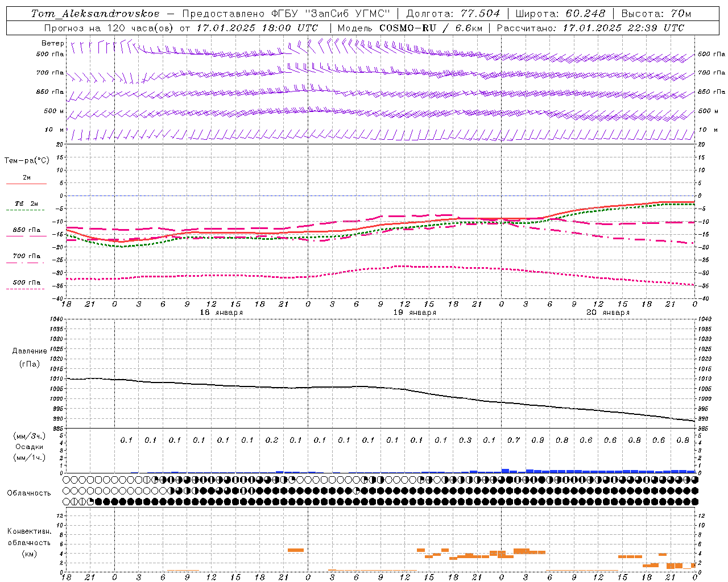Click the 'Конвективн.' convective cloud label
Screen dimensions: 728x582
point(29,531)
